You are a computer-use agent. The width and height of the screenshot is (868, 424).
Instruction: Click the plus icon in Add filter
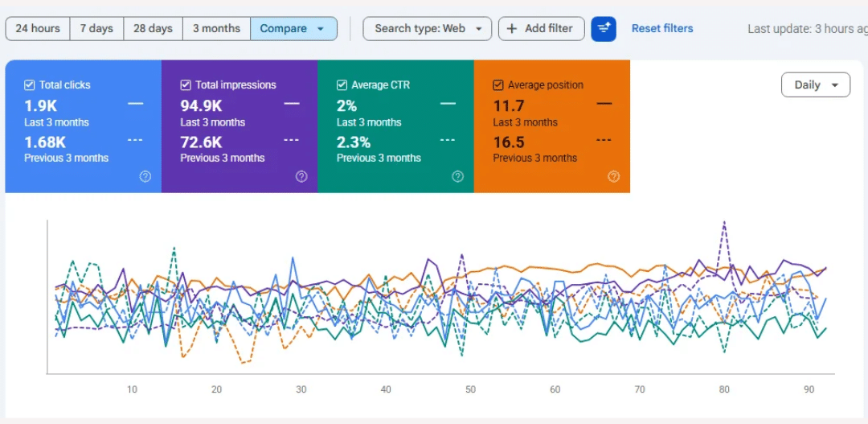(x=512, y=28)
